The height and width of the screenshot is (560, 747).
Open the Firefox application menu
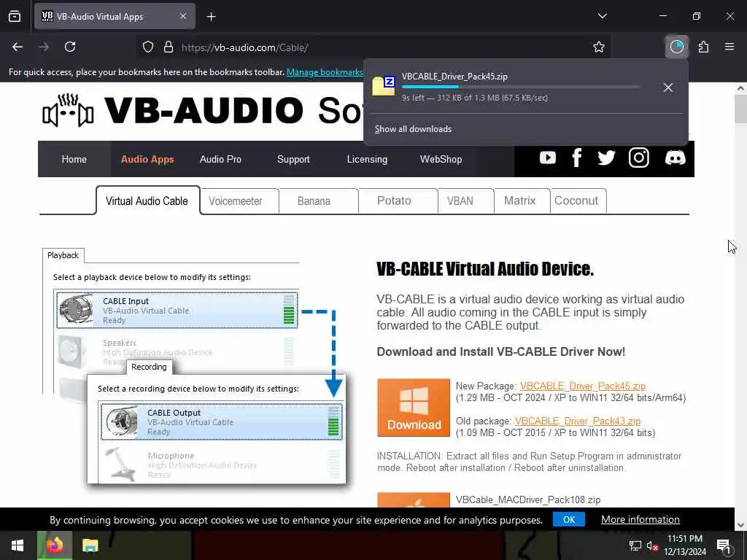click(729, 47)
